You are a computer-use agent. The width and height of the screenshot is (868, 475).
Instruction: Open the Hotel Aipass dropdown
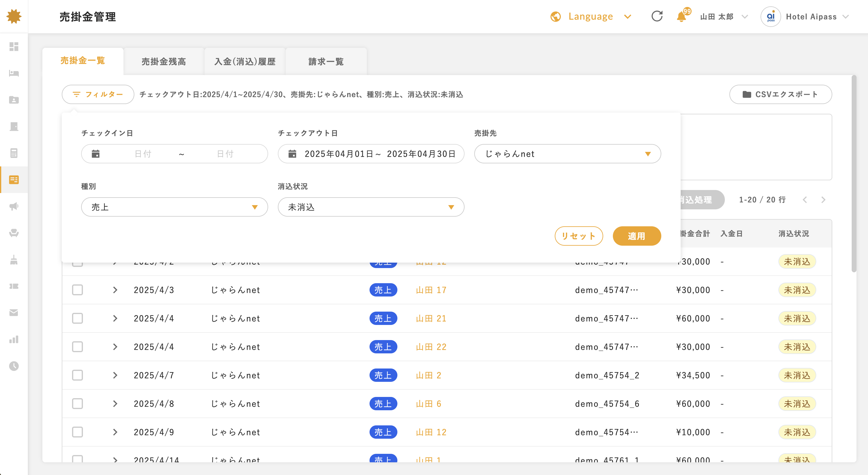[817, 17]
